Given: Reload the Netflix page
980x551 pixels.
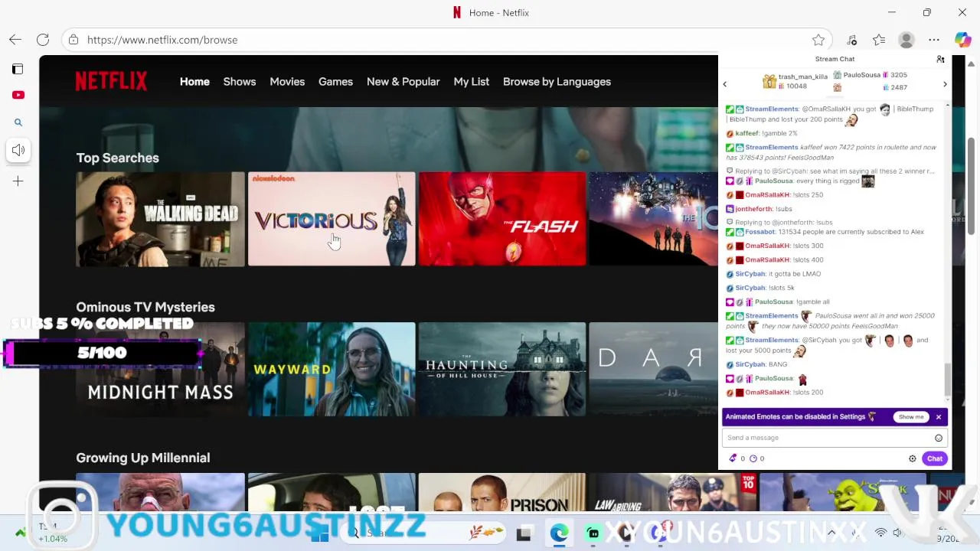Looking at the screenshot, I should click(43, 40).
